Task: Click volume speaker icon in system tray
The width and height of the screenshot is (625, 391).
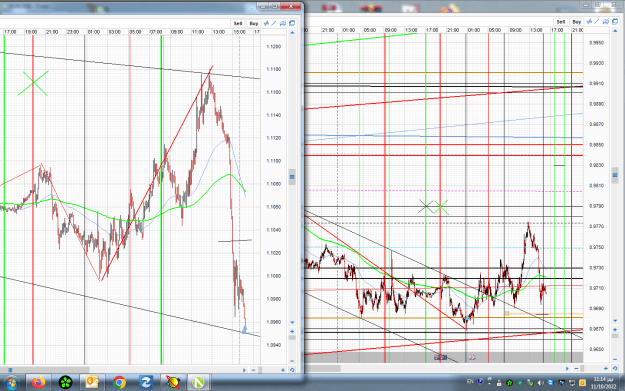Action: click(541, 383)
